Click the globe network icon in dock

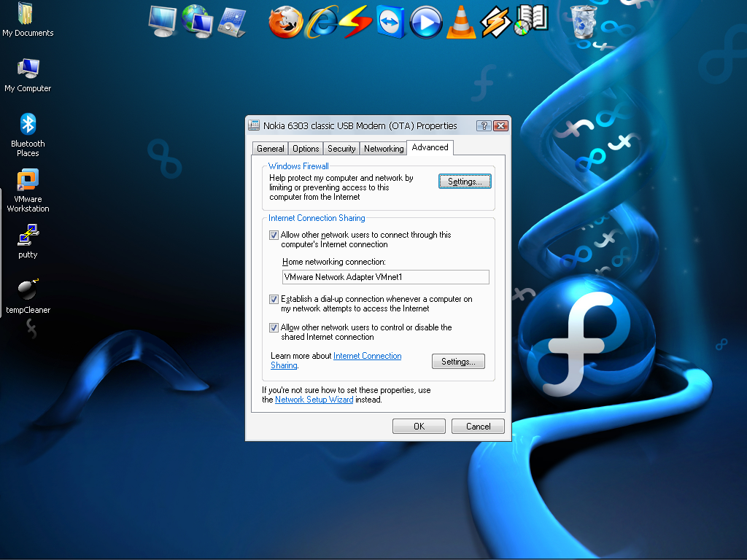click(x=197, y=21)
